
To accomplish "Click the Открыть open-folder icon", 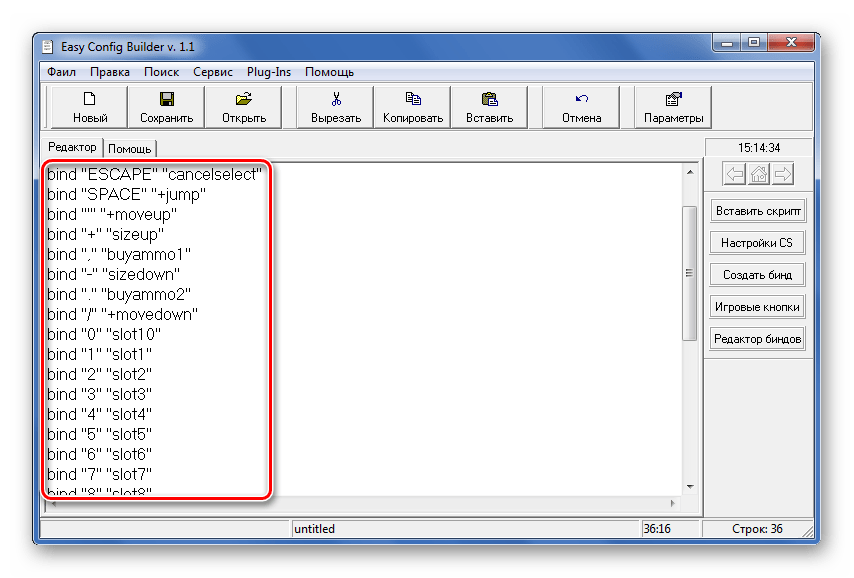I will point(243,99).
